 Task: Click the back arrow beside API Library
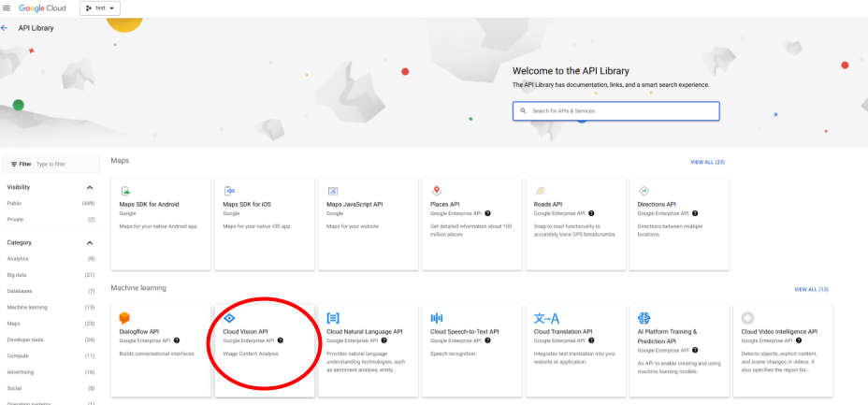[5, 28]
